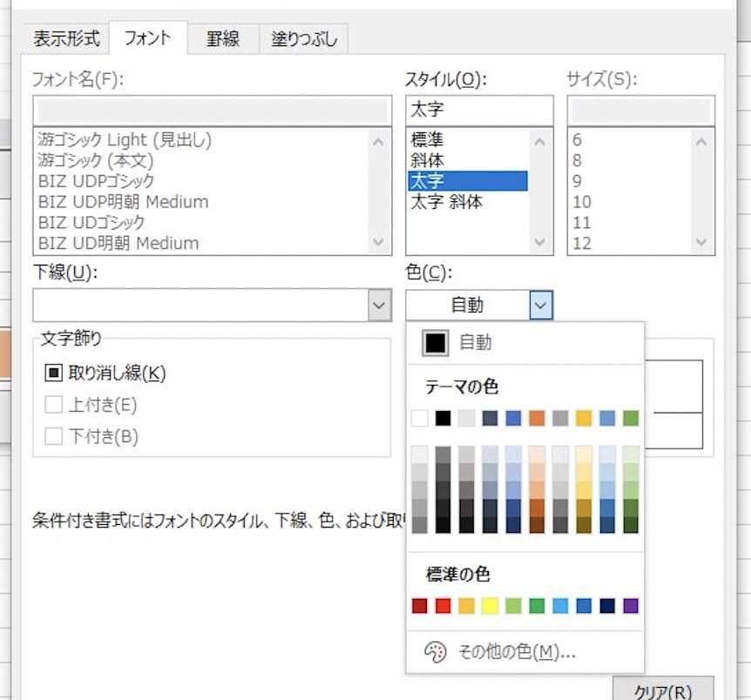The height and width of the screenshot is (700, 751).
Task: Choose style 太字 斜体
Action: click(446, 202)
